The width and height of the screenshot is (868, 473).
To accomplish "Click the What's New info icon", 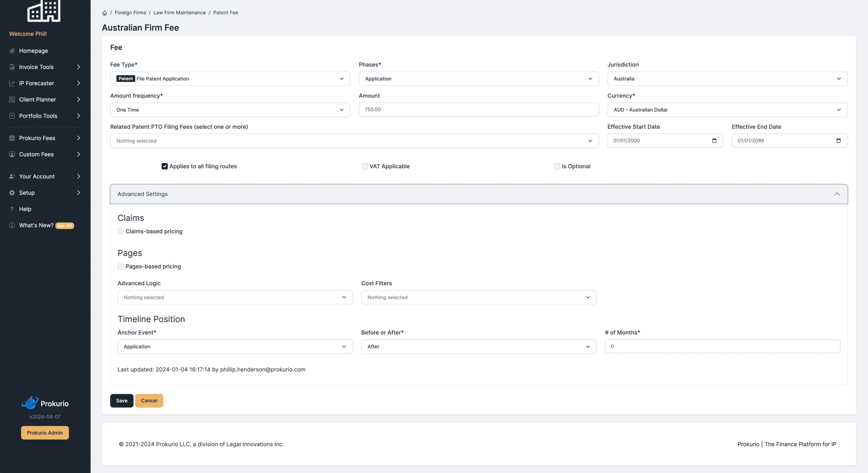I will click(12, 225).
